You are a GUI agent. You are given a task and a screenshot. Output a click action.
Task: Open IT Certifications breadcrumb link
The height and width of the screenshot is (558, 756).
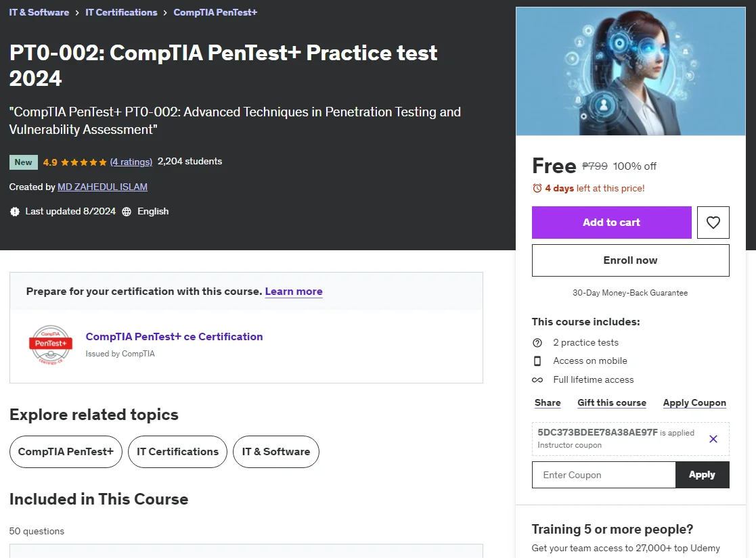point(121,13)
